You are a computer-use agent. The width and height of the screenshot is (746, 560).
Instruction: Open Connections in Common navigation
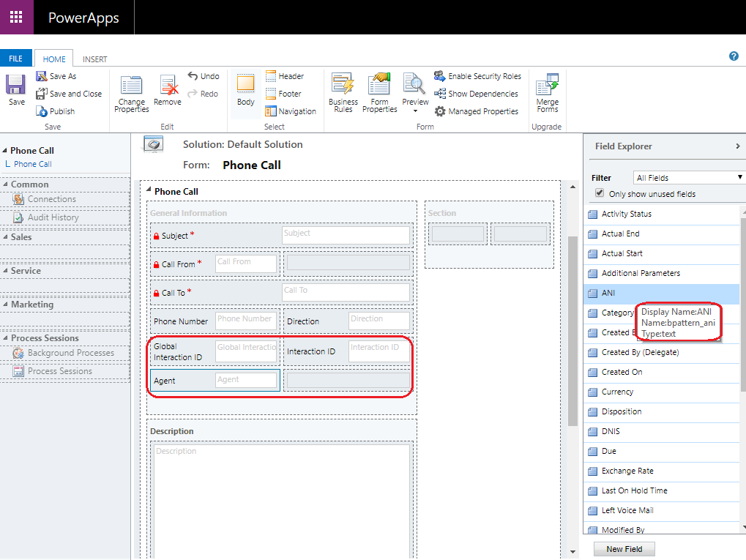(x=51, y=199)
